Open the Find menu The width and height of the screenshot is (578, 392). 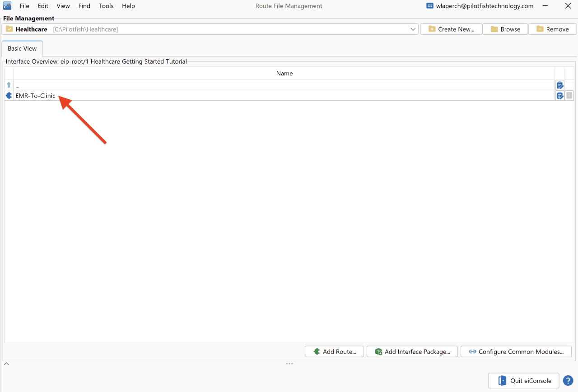tap(84, 6)
